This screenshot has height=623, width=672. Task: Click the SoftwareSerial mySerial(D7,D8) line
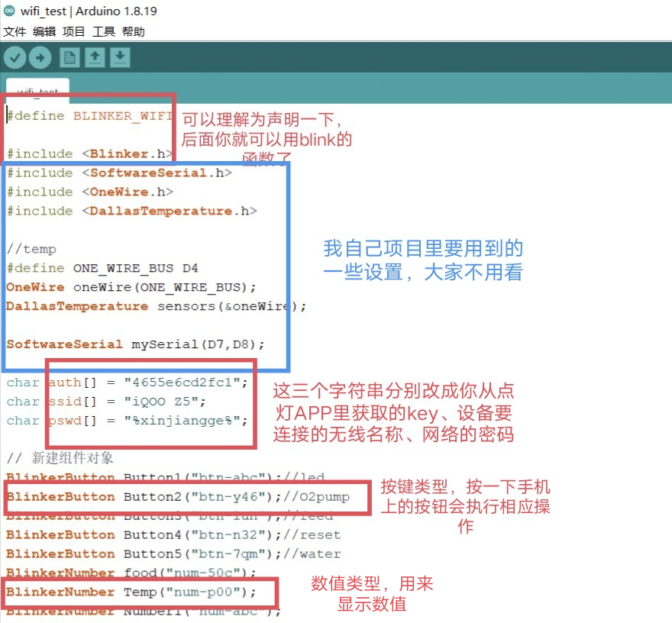[135, 344]
